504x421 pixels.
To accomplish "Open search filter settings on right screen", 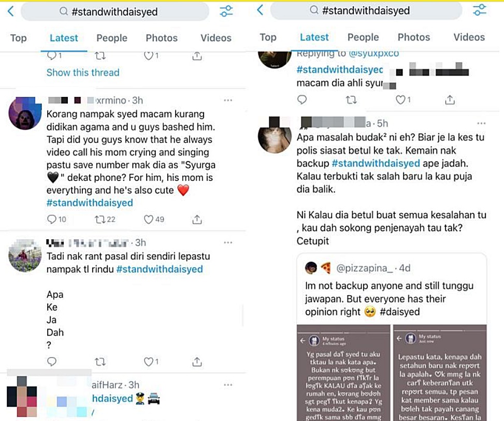I will [479, 10].
